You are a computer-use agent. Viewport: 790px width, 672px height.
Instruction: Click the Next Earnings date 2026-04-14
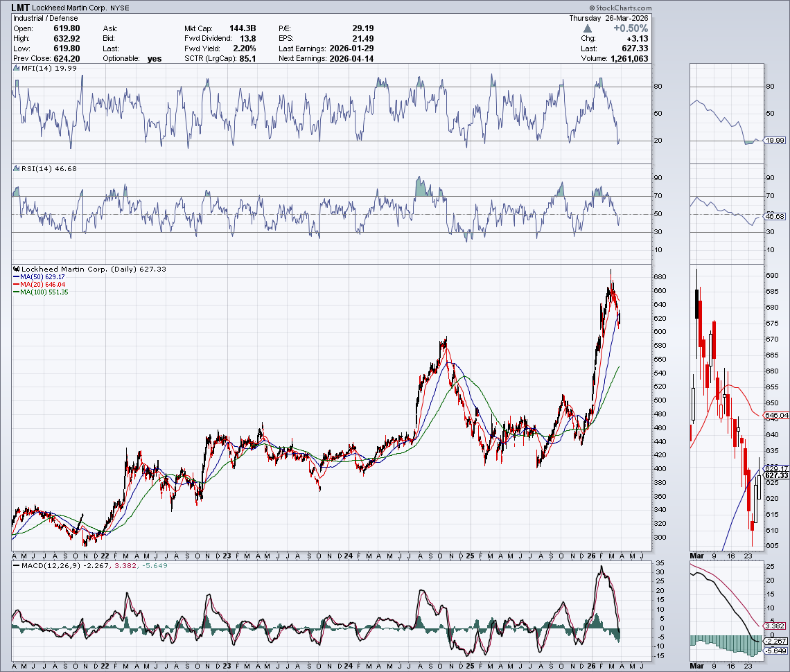[x=351, y=58]
